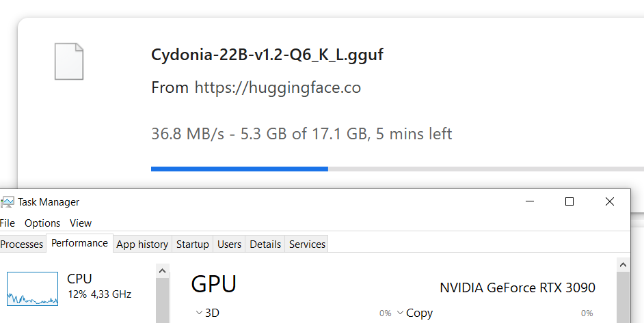Open the View menu
Viewport: 644px width, 323px height.
coord(81,223)
